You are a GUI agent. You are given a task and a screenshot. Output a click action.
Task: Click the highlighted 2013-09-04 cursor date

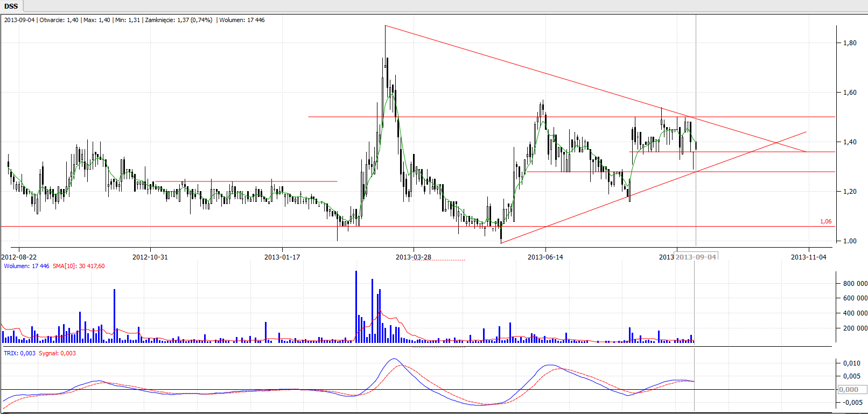tap(696, 257)
